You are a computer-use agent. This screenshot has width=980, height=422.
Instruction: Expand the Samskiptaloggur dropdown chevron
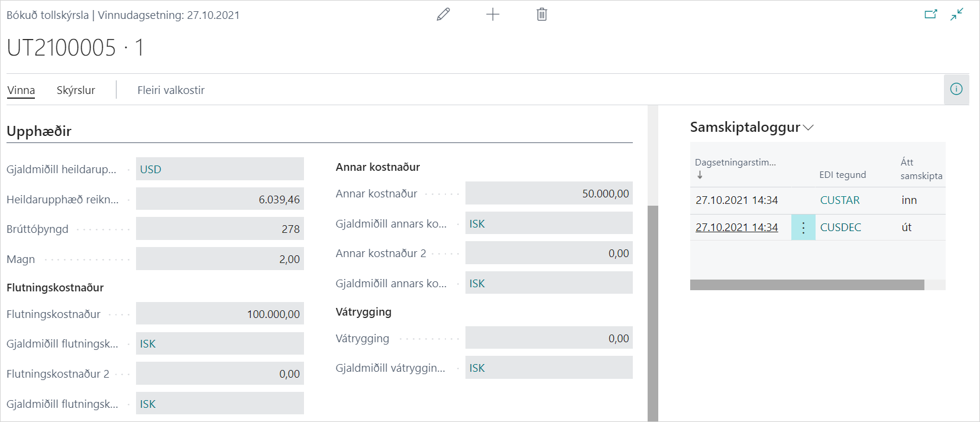[x=808, y=128]
